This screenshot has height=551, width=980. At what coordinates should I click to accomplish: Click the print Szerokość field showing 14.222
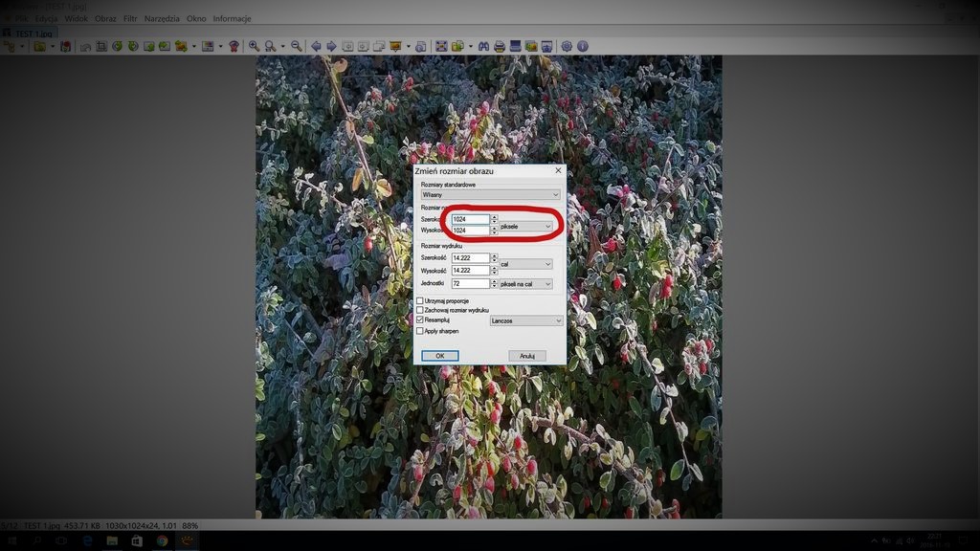(471, 258)
